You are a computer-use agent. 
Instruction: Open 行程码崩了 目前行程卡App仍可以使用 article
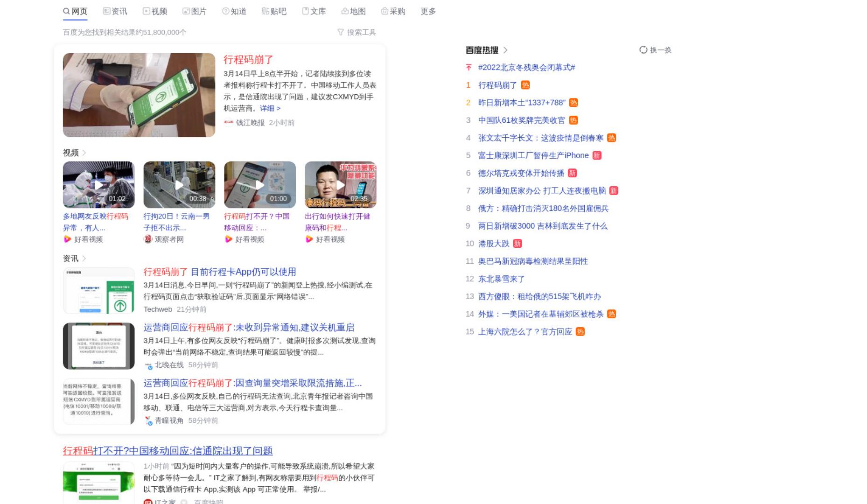220,272
